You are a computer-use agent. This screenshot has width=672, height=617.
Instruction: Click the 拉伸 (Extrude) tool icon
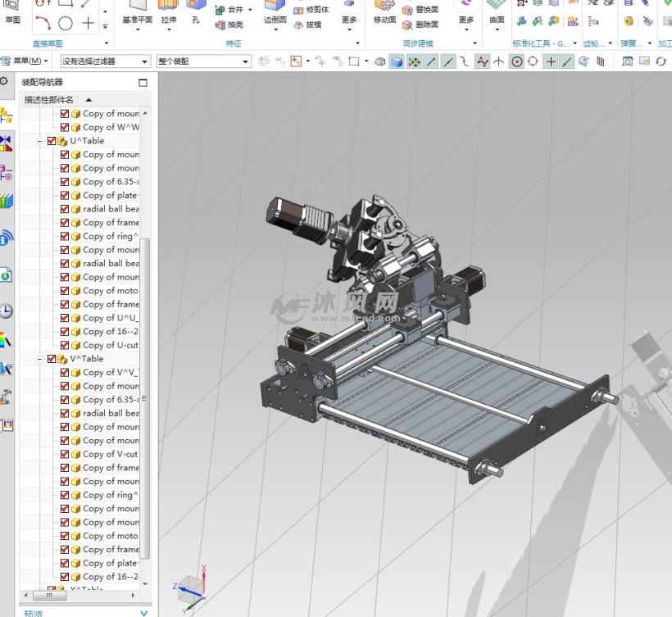pyautogui.click(x=168, y=7)
